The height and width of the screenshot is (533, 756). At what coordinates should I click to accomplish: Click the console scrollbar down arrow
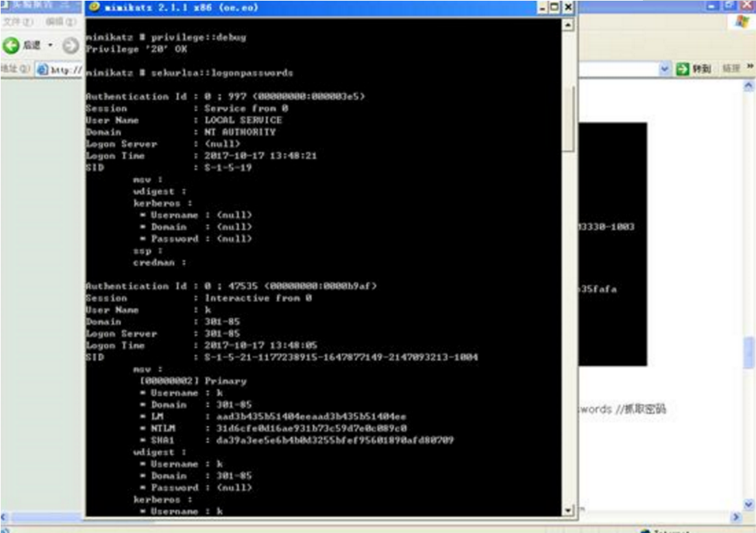click(x=568, y=510)
